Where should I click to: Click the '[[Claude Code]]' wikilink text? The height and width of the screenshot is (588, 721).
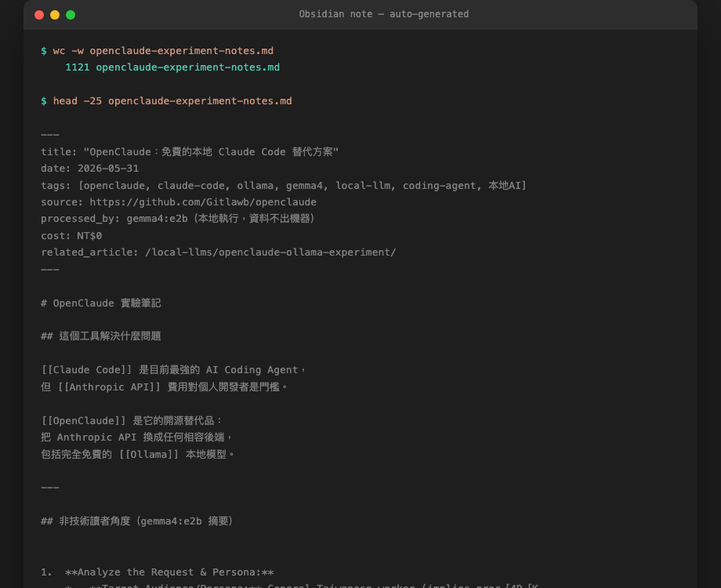[86, 370]
